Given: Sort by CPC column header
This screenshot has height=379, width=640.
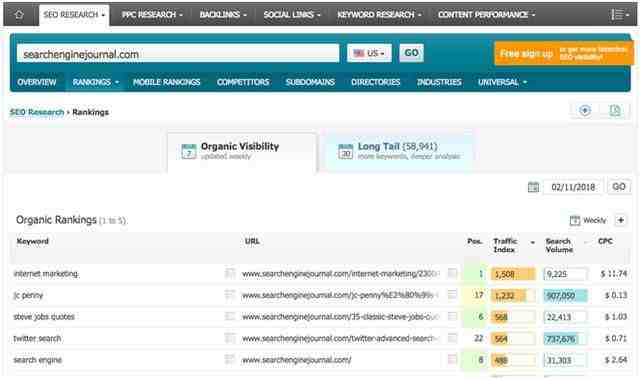Looking at the screenshot, I should pyautogui.click(x=605, y=241).
